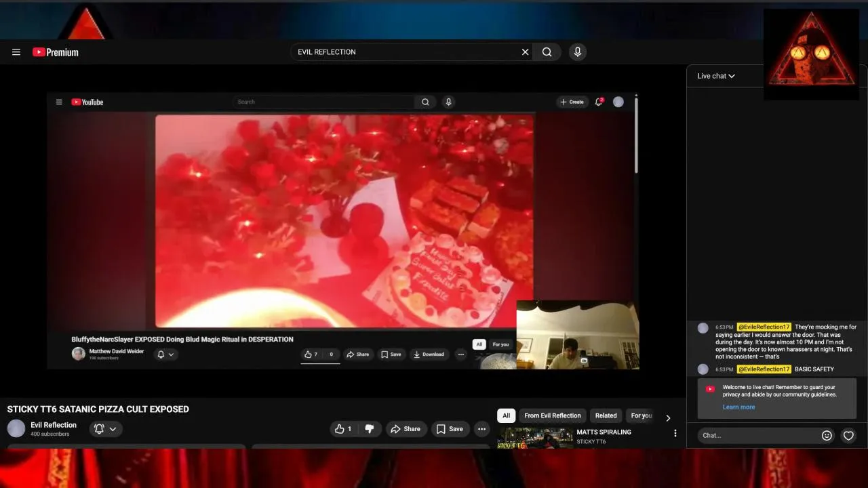Image resolution: width=868 pixels, height=488 pixels.
Task: Open channel avatar triangle logo top right
Action: click(x=811, y=54)
